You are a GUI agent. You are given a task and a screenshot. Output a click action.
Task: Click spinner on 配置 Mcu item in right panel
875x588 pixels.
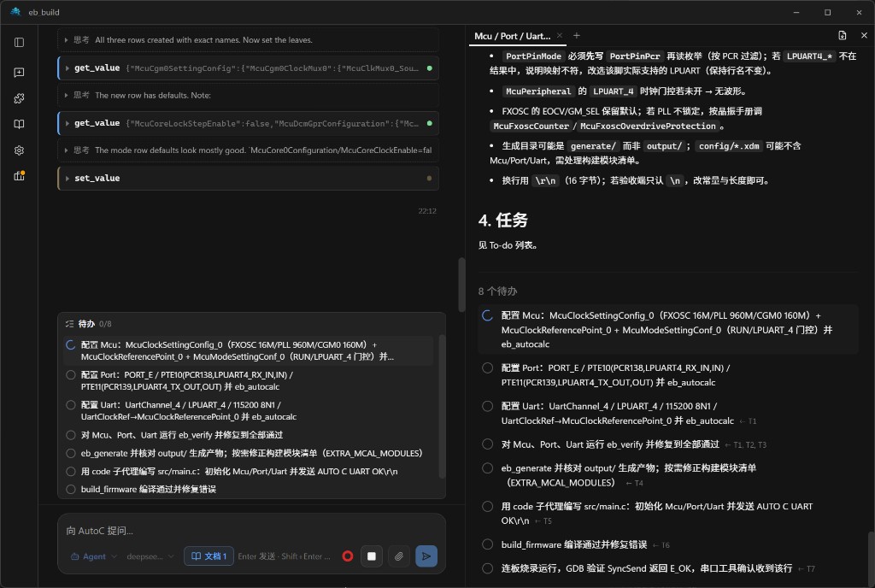(x=487, y=315)
